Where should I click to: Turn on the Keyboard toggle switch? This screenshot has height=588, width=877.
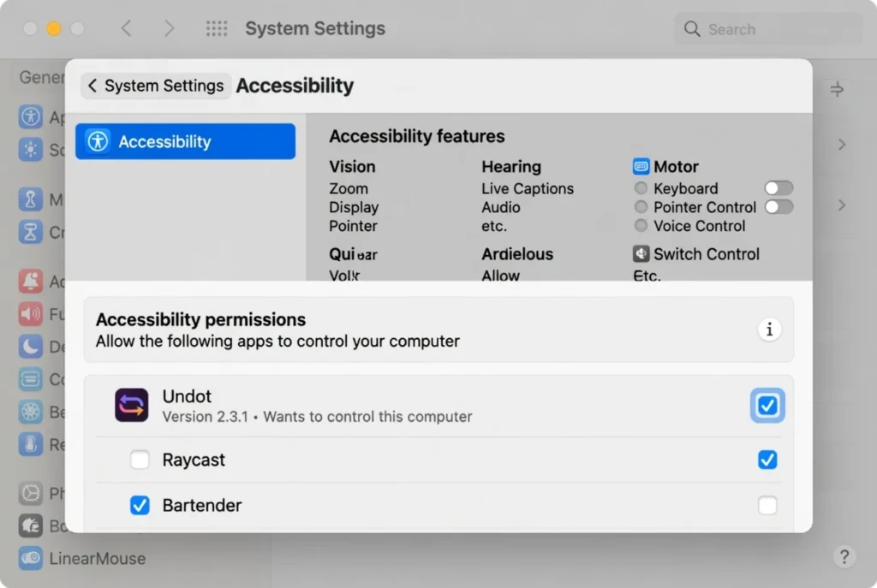tap(779, 188)
